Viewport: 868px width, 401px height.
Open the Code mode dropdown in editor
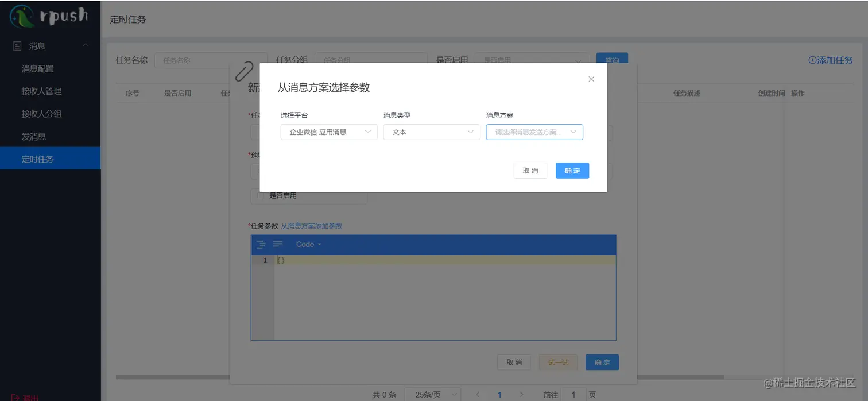pyautogui.click(x=308, y=244)
